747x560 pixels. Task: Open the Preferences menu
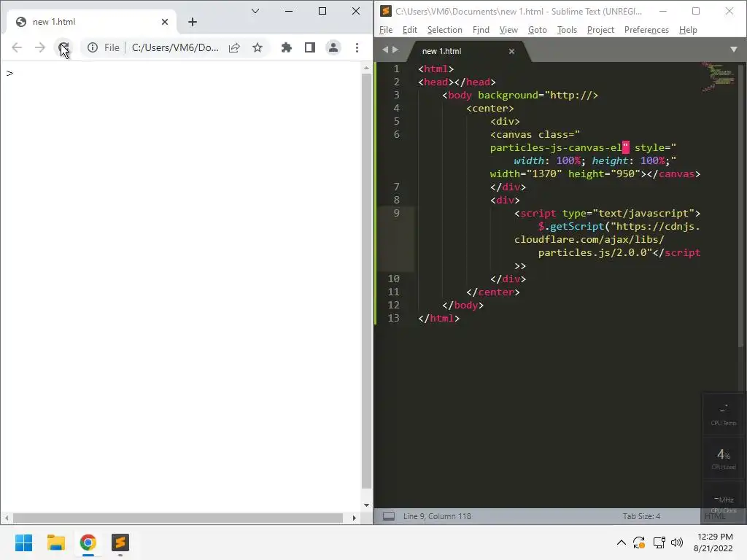coord(646,29)
